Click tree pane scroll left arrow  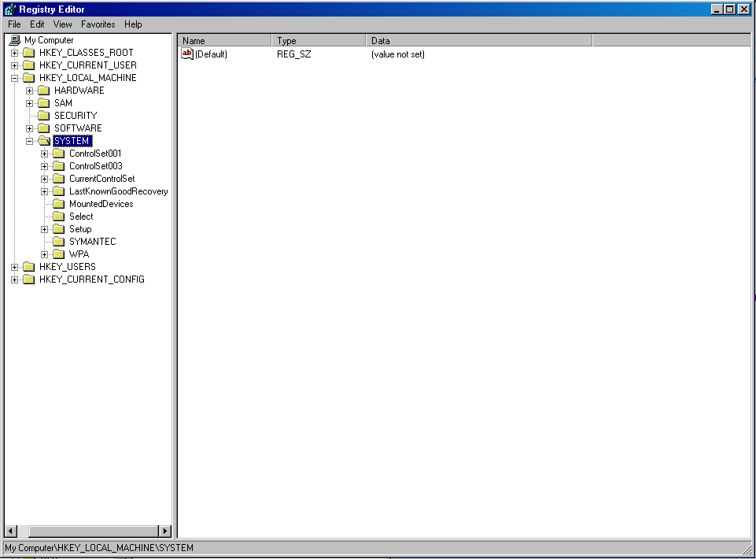tap(10, 531)
